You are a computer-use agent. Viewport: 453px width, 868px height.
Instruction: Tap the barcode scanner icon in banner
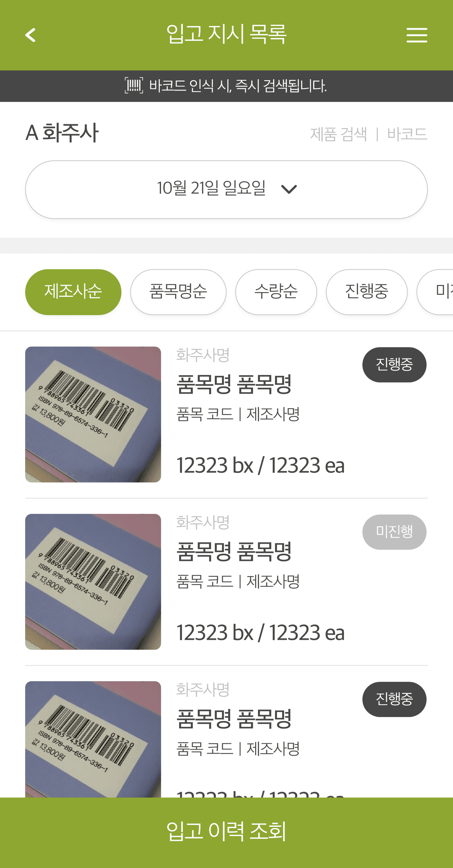[134, 86]
